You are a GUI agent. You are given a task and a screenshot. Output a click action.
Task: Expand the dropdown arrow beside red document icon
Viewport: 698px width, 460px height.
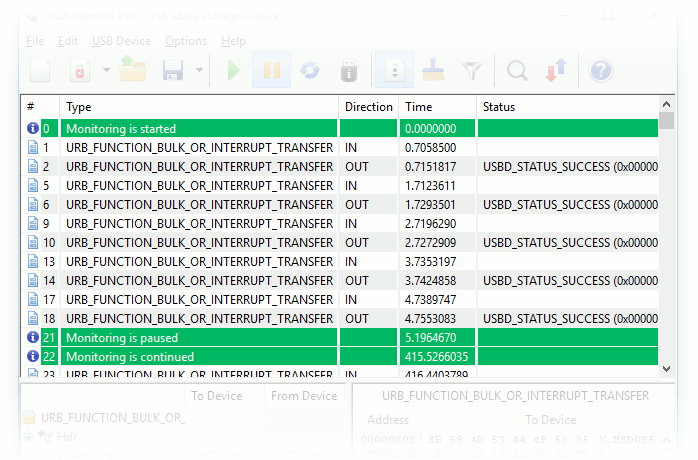[105, 71]
